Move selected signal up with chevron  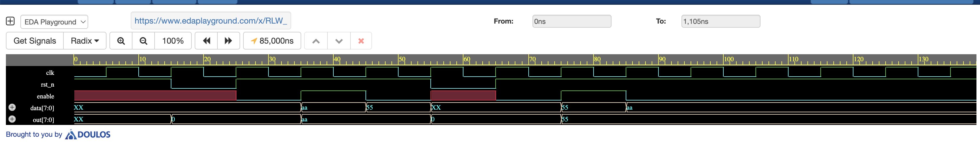[x=316, y=41]
